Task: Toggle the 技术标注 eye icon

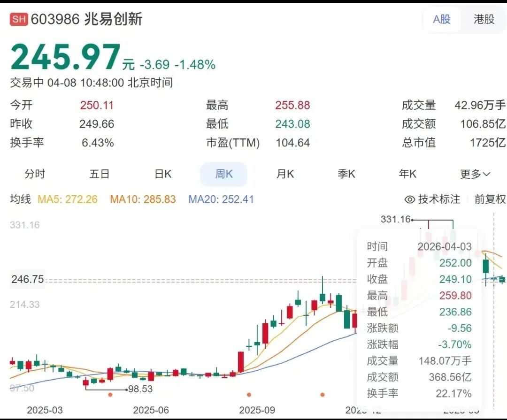Action: tap(410, 199)
